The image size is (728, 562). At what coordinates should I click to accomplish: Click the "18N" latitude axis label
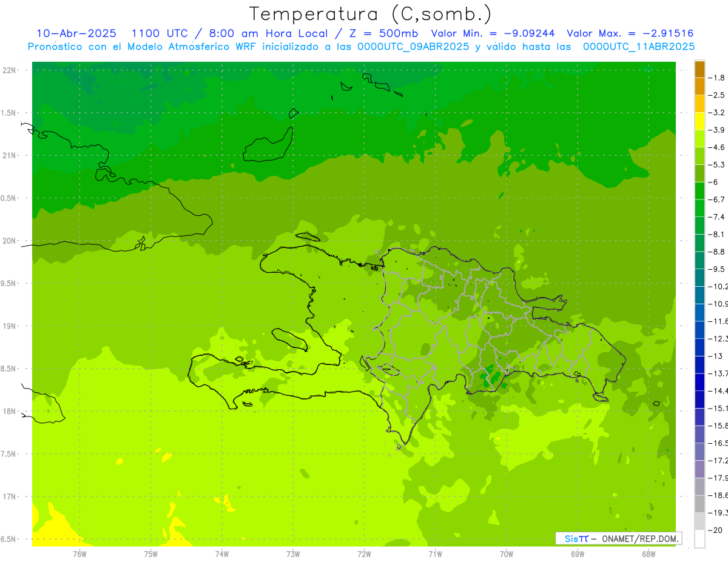pyautogui.click(x=9, y=411)
